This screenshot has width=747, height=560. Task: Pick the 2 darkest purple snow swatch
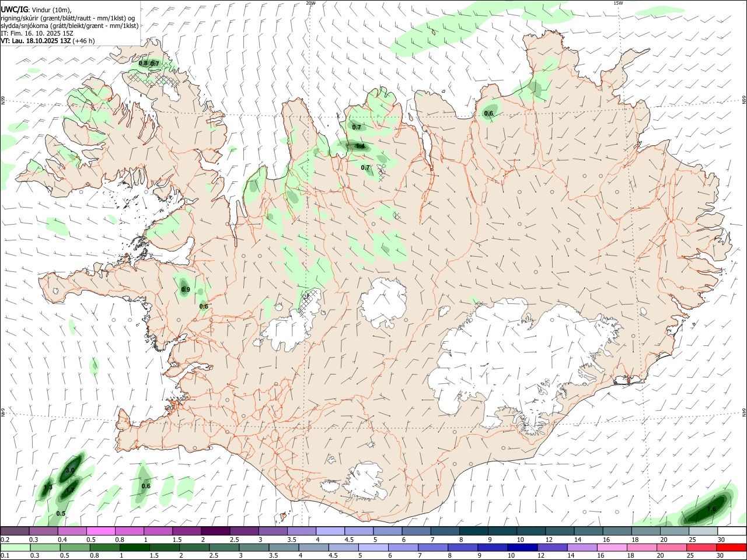point(215,531)
